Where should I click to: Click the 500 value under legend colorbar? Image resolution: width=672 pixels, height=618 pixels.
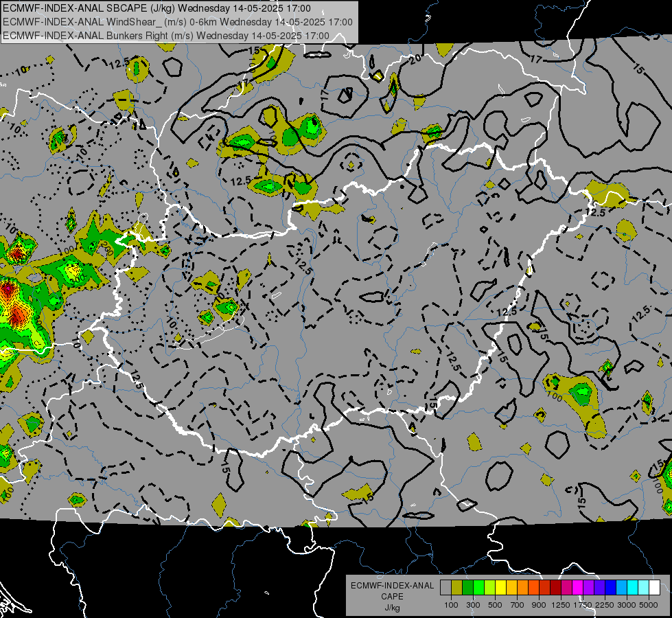click(x=495, y=605)
